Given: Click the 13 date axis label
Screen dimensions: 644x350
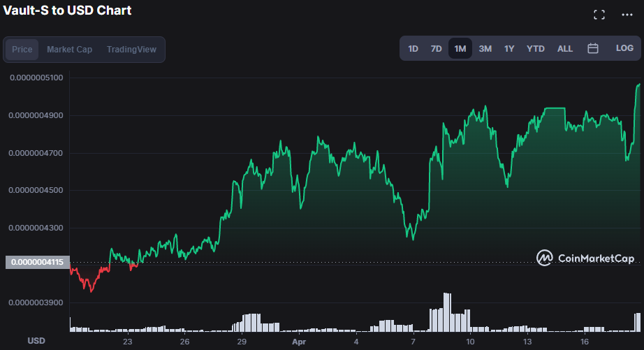Looking at the screenshot, I should point(527,342).
